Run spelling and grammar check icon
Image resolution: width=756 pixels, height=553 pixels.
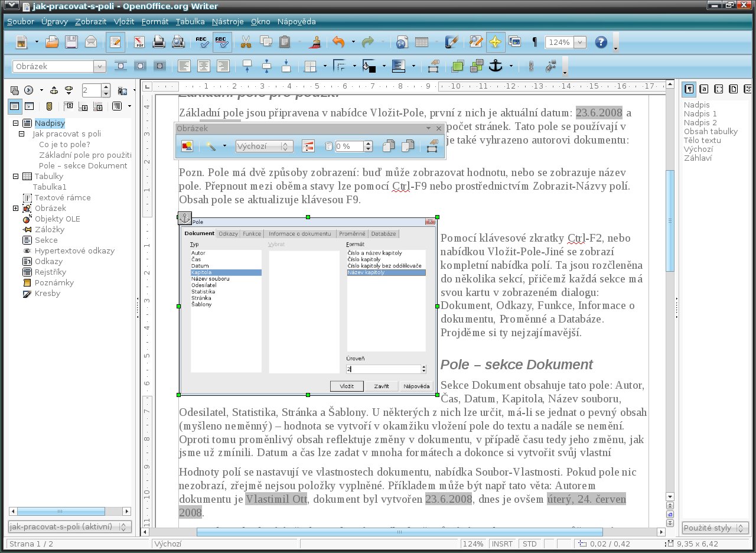pyautogui.click(x=203, y=42)
